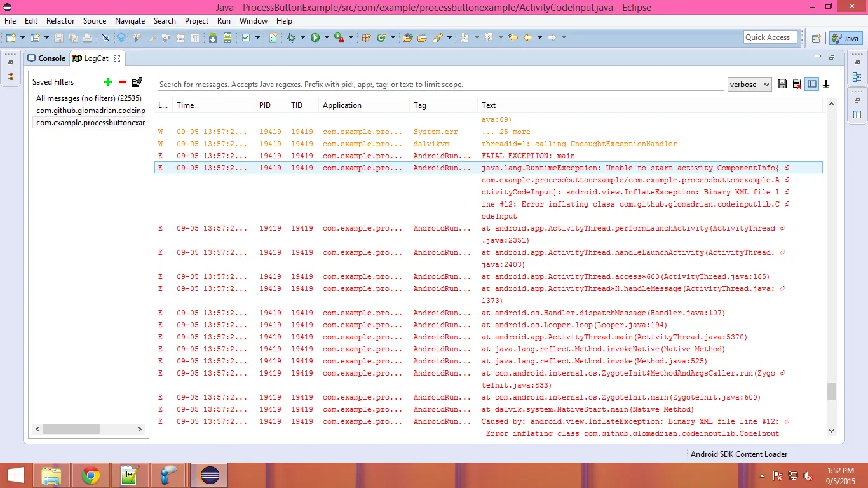Viewport: 868px width, 488px height.
Task: Switch to the Console tab
Action: click(x=46, y=58)
